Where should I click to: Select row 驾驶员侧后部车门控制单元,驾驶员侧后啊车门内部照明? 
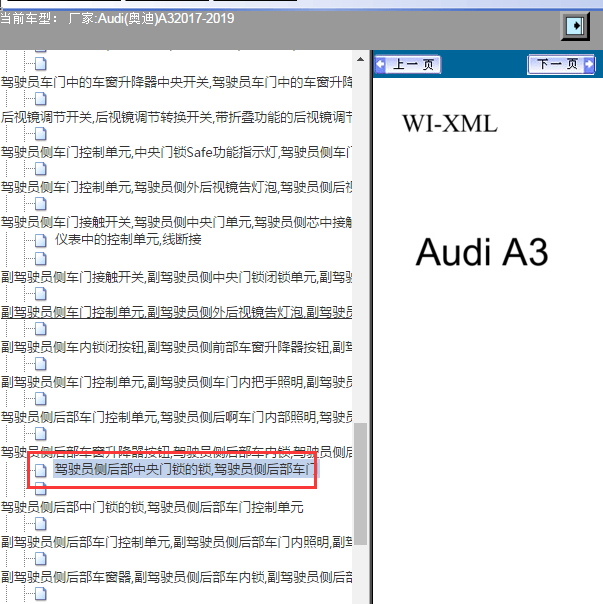point(176,417)
